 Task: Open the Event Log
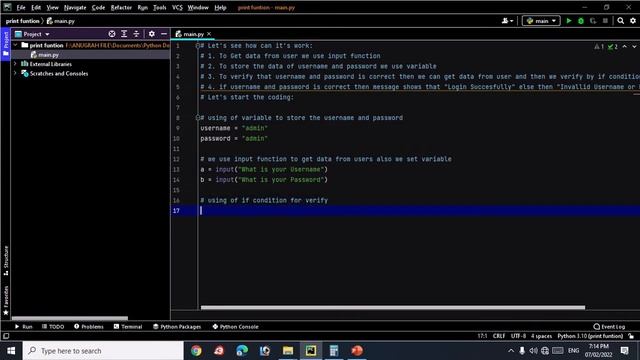point(609,327)
